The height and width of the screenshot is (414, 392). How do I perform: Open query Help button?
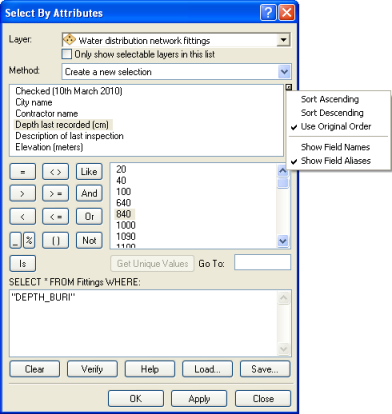point(150,369)
